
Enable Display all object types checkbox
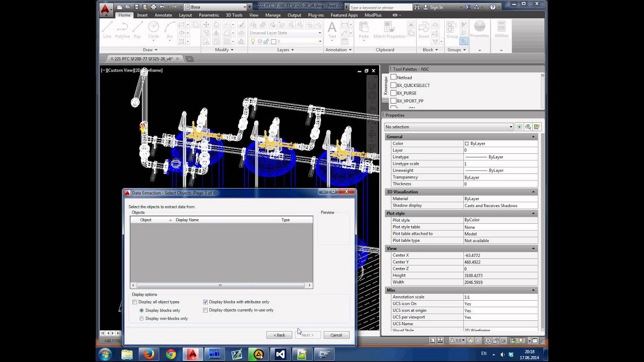[135, 302]
